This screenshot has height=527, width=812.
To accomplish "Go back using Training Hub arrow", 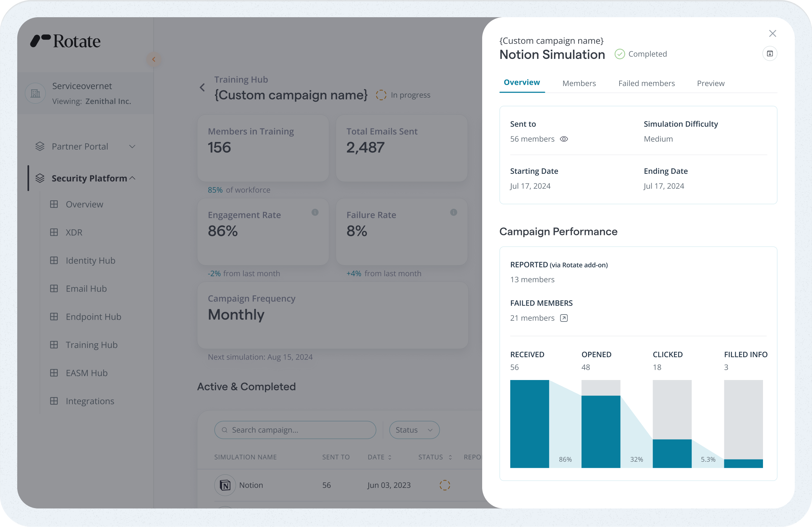I will tap(202, 88).
